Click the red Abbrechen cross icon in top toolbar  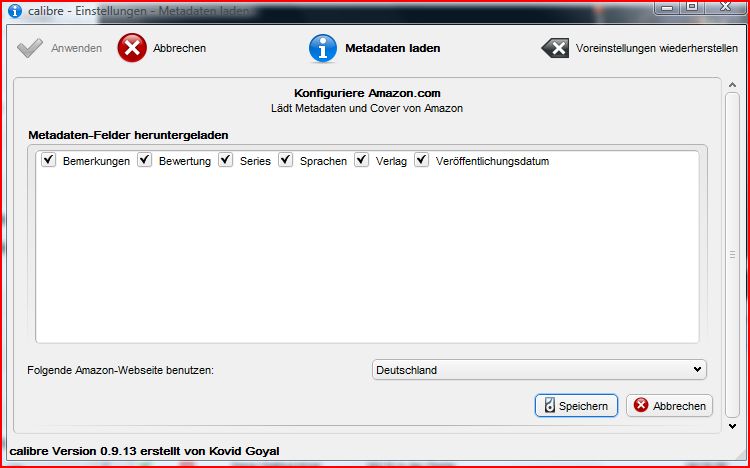point(132,48)
